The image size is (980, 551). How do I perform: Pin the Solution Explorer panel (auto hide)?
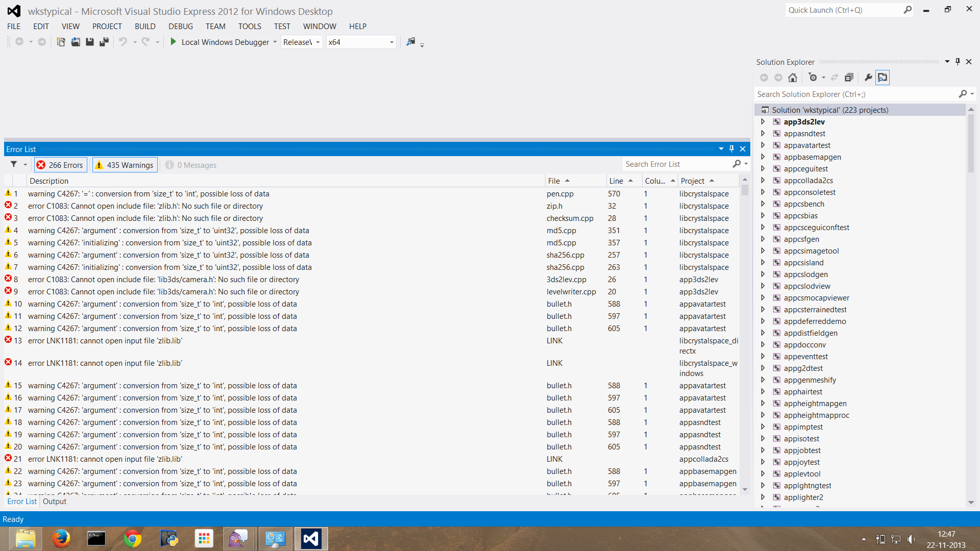pos(958,62)
